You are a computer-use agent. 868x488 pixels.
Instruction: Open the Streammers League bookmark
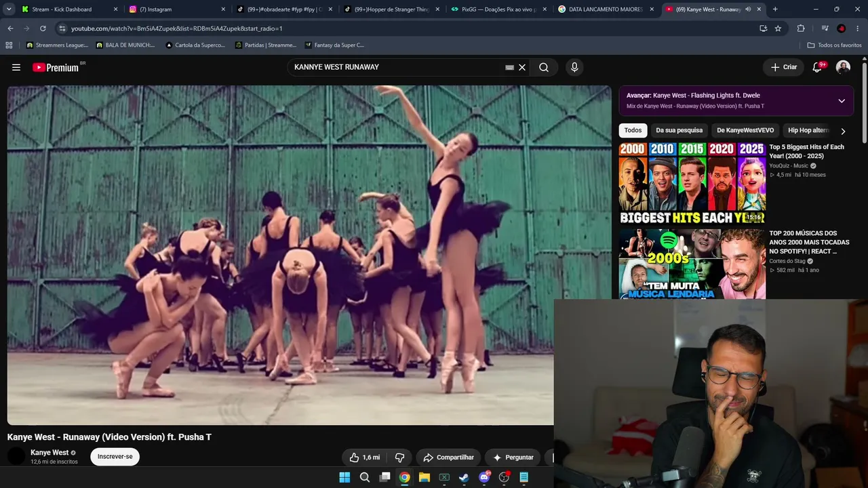[x=58, y=45]
